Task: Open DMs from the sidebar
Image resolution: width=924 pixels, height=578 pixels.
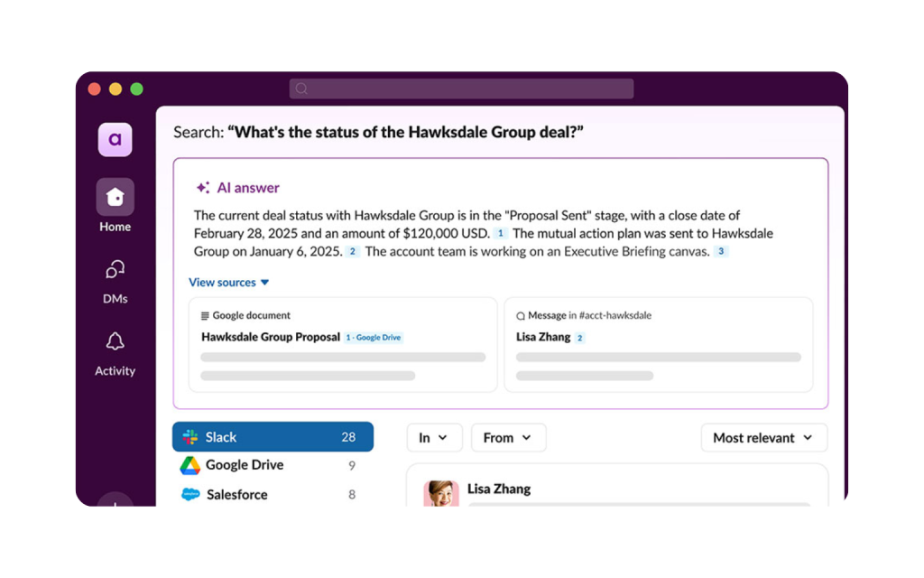Action: pos(115,270)
